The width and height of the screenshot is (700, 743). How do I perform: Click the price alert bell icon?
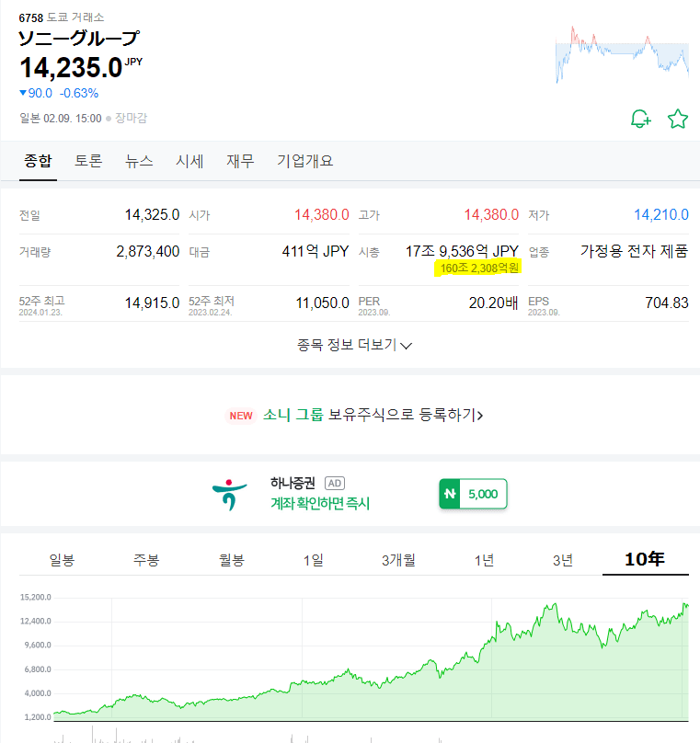click(640, 119)
